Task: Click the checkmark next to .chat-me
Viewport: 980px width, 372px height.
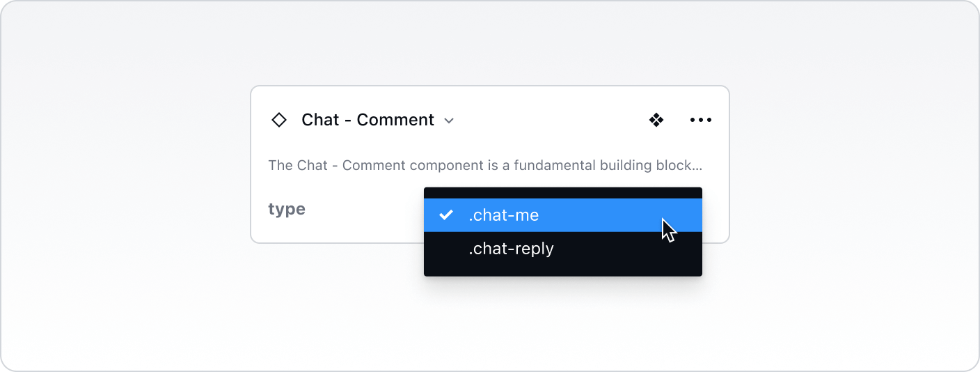Action: coord(446,215)
